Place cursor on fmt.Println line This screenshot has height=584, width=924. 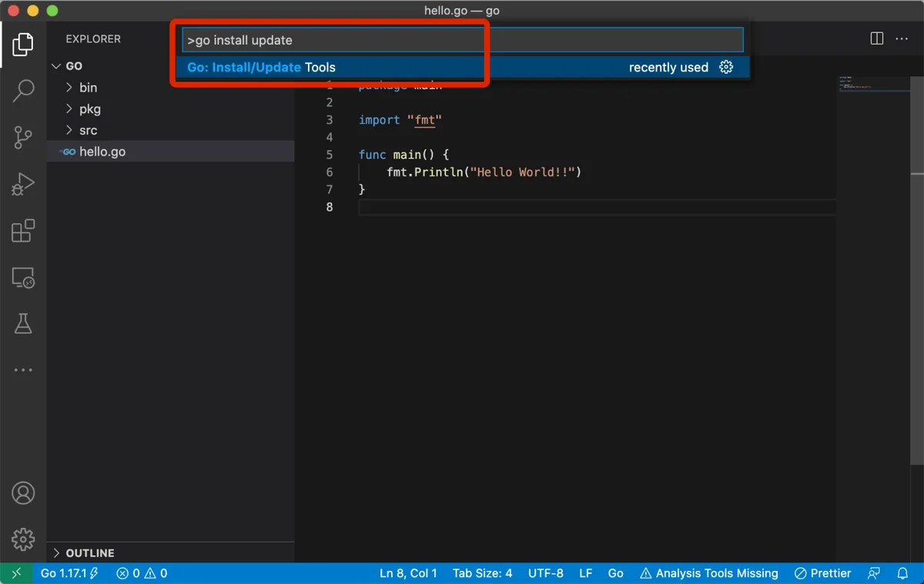pos(484,172)
